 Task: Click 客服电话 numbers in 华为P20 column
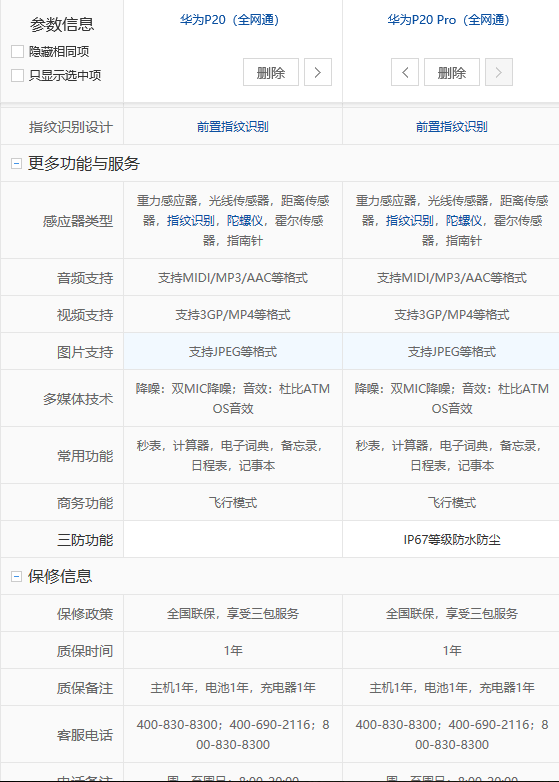[x=233, y=735]
